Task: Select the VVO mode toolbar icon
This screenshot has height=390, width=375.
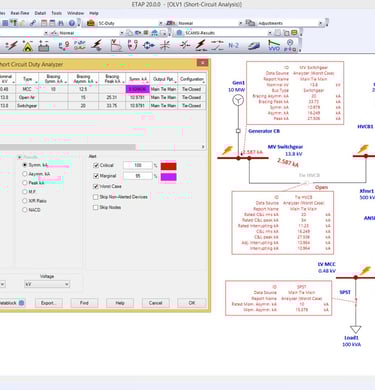Action: [274, 46]
